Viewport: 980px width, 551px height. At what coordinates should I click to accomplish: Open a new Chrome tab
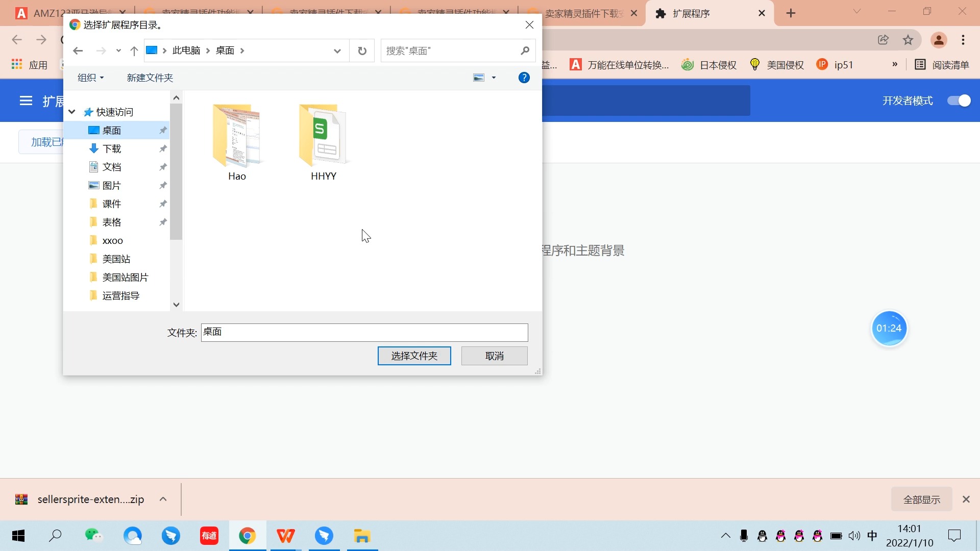tap(791, 13)
